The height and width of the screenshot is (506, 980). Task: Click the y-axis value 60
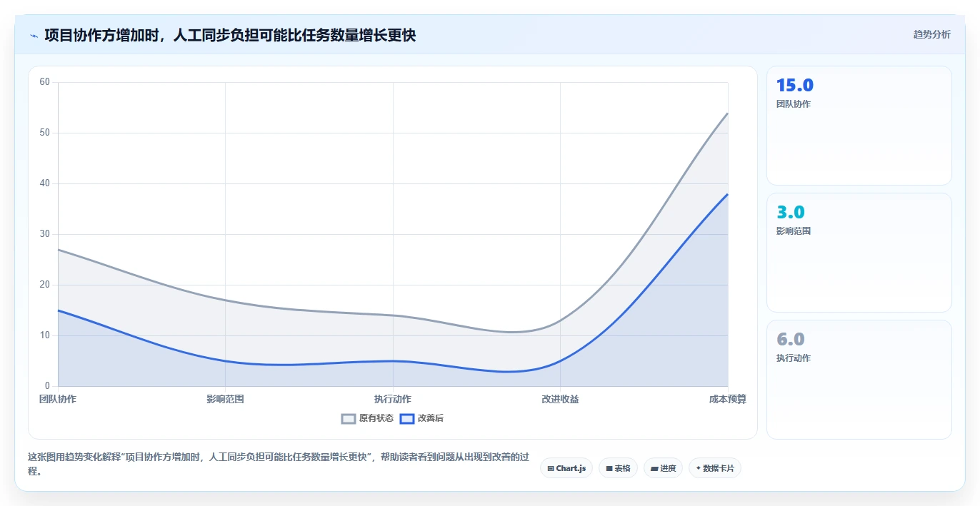[x=45, y=82]
